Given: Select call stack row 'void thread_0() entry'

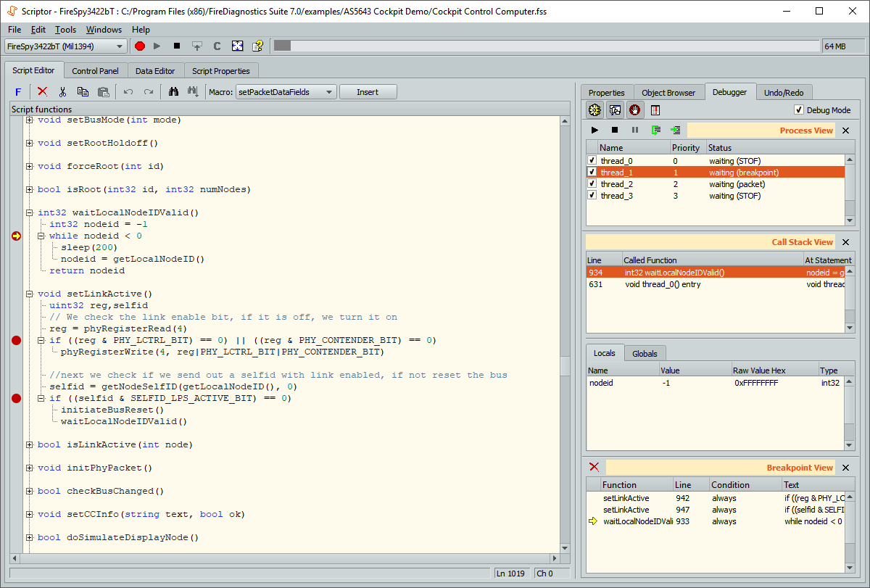Looking at the screenshot, I should click(716, 284).
